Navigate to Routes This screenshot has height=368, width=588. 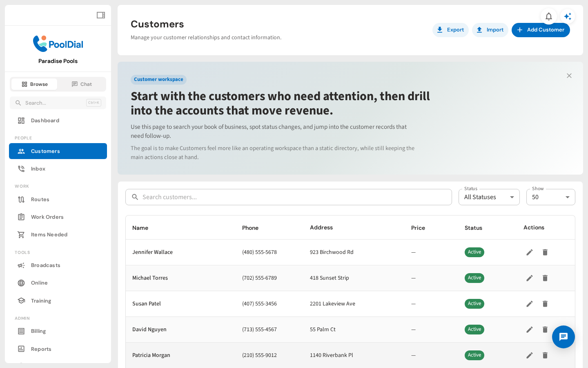pyautogui.click(x=58, y=200)
